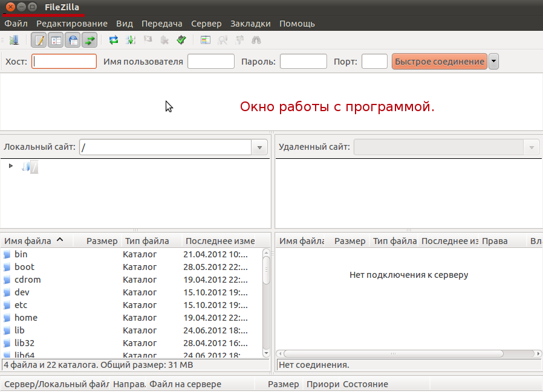The height and width of the screenshot is (392, 543).
Task: Open quick connect history dropdown arrow
Action: (x=493, y=61)
